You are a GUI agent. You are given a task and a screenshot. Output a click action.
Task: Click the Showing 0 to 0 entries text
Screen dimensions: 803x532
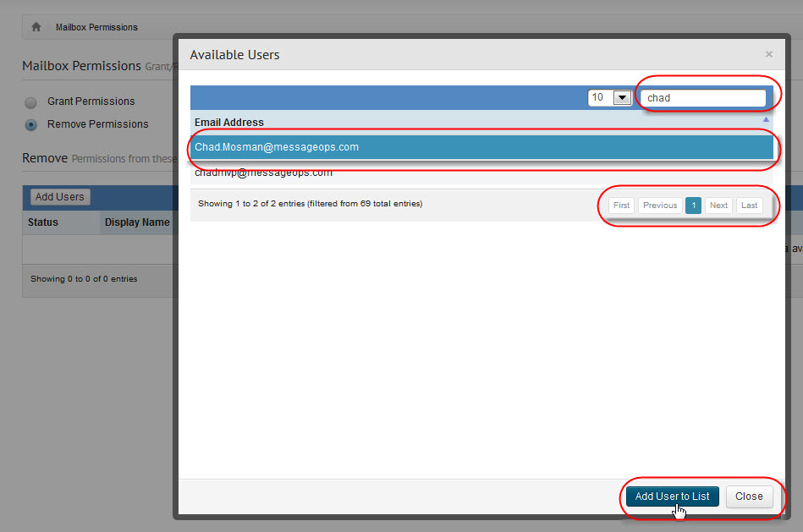pyautogui.click(x=84, y=279)
